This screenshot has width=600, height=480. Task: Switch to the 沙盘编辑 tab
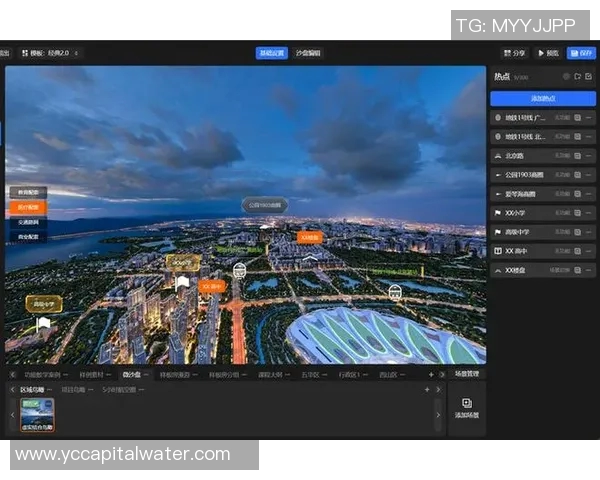(308, 53)
